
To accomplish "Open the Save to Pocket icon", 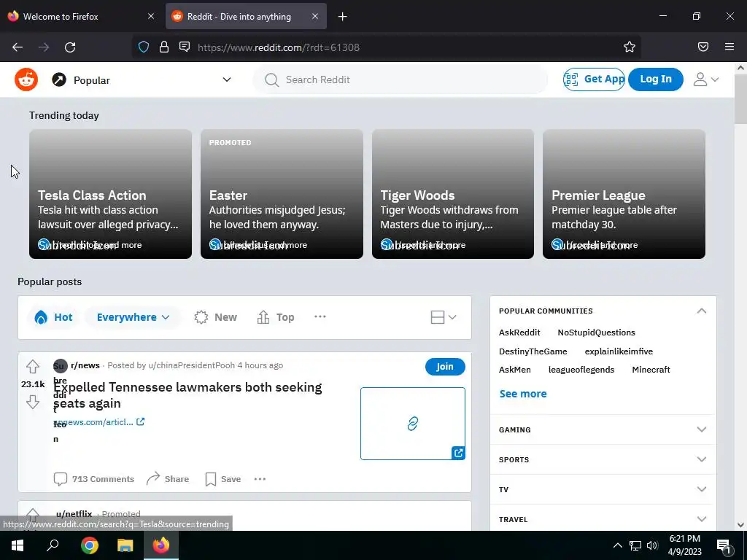I will pyautogui.click(x=703, y=47).
